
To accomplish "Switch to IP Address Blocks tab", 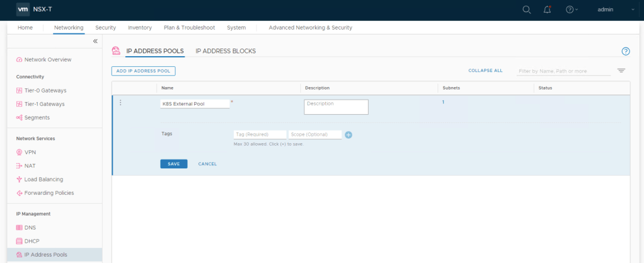I will (x=226, y=51).
